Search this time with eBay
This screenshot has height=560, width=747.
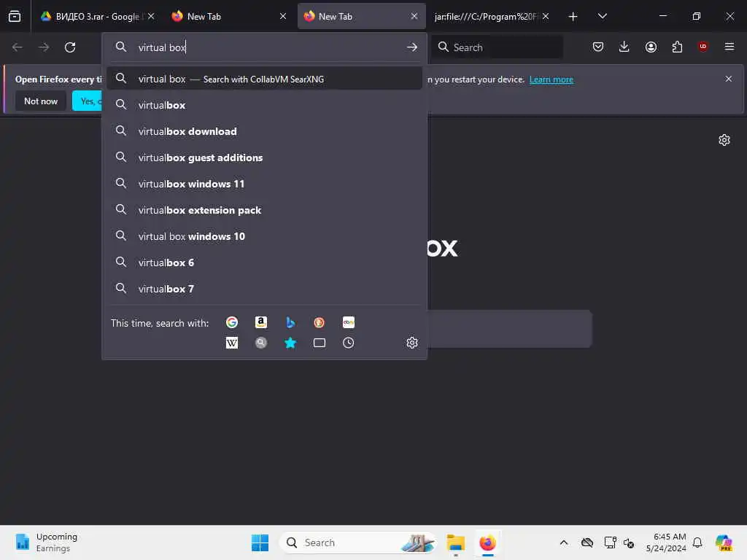pyautogui.click(x=348, y=322)
